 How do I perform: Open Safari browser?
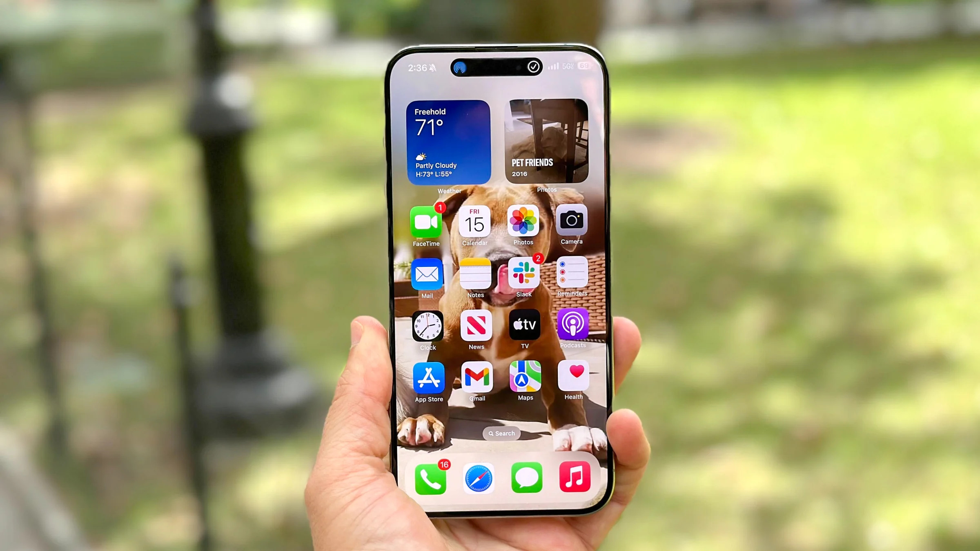[x=477, y=479]
